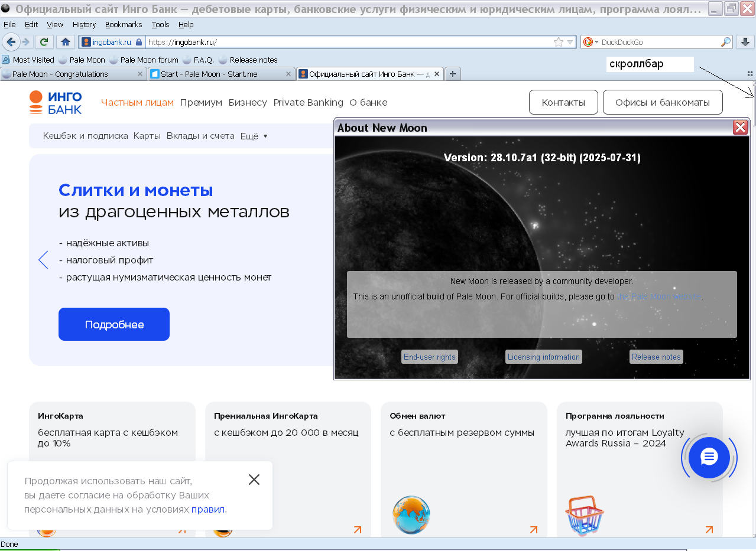Open Карты submenu

[147, 136]
